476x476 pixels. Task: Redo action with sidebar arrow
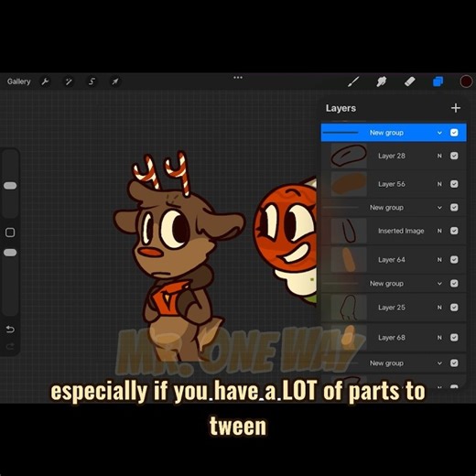[x=10, y=346]
